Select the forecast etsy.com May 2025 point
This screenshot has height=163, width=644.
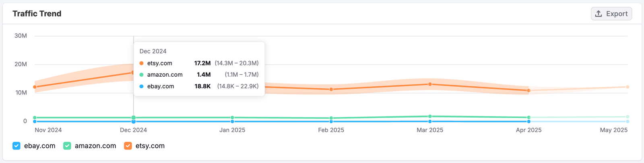coord(627,87)
